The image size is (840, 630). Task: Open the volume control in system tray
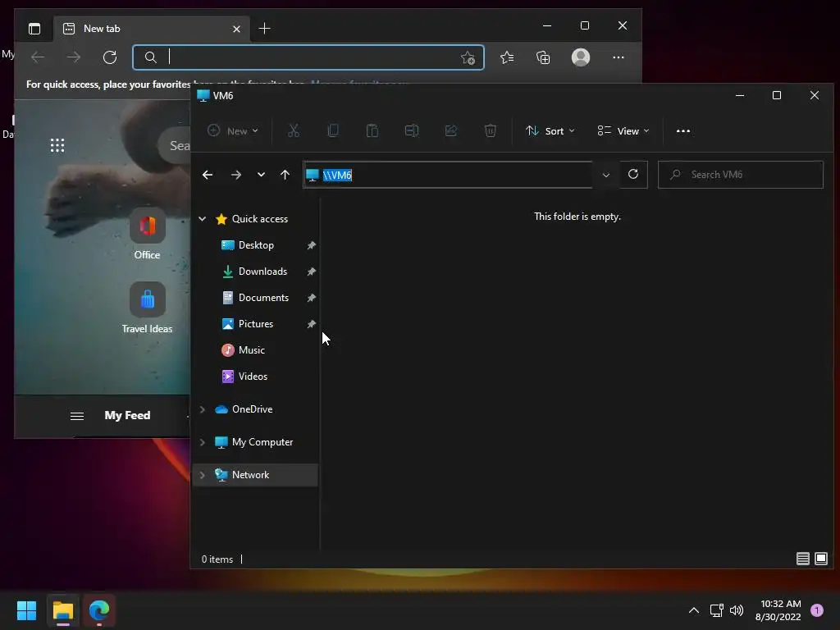click(737, 610)
